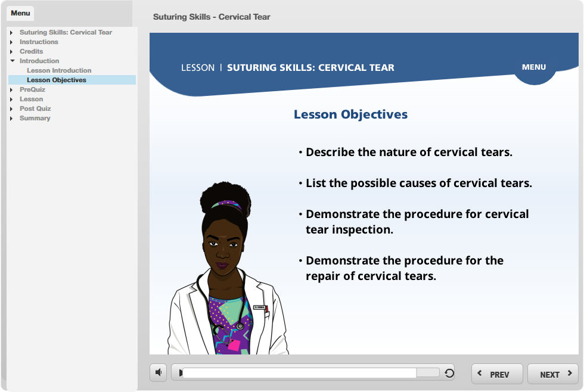Expand the PreQuiz section arrow
The height and width of the screenshot is (392, 584).
click(x=12, y=90)
